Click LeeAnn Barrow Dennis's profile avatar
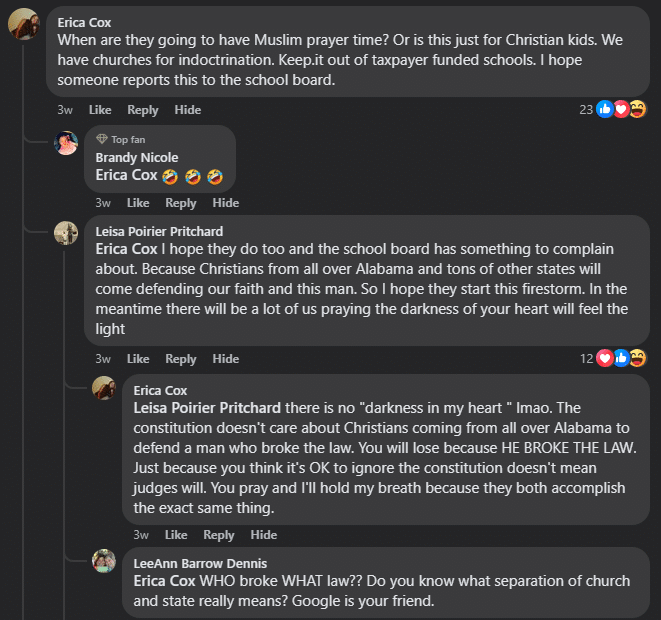This screenshot has height=620, width=661. (104, 562)
